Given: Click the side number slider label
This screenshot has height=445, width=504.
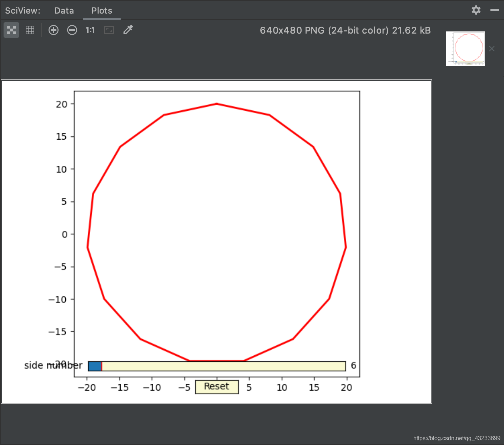Looking at the screenshot, I should tap(53, 365).
